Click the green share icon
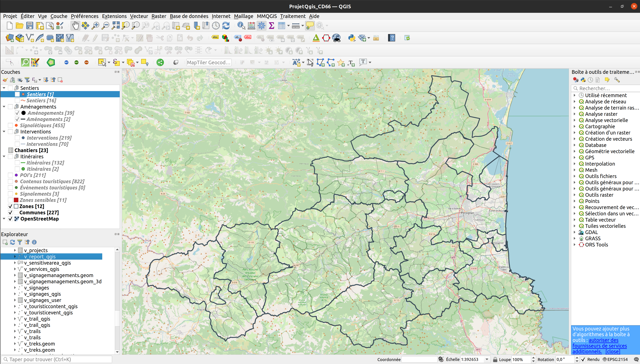 pos(160,63)
